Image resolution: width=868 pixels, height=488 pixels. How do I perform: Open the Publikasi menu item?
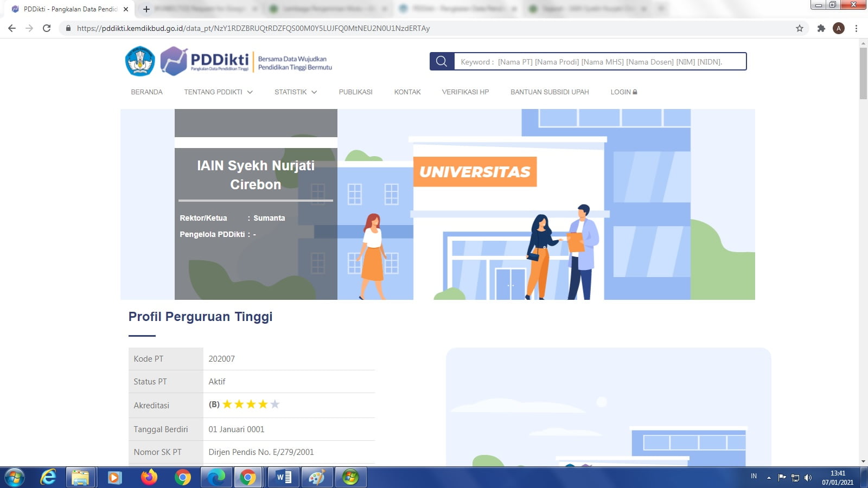pyautogui.click(x=355, y=92)
